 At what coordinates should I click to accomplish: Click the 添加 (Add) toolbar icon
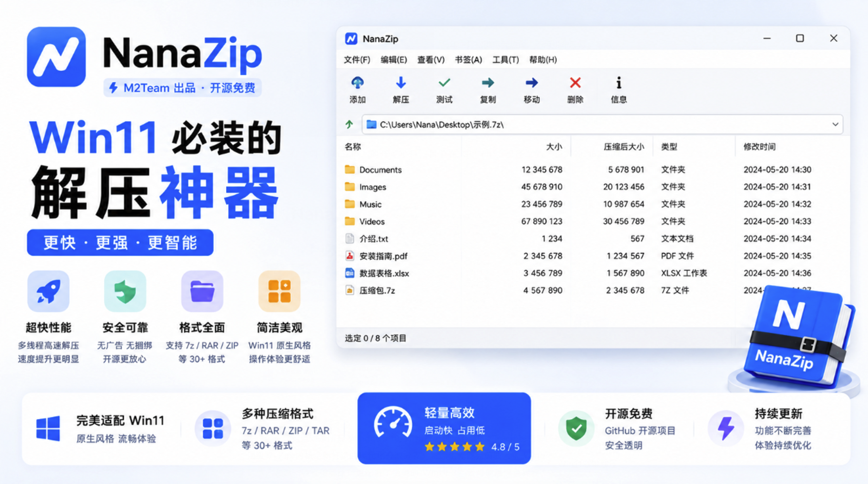(357, 82)
